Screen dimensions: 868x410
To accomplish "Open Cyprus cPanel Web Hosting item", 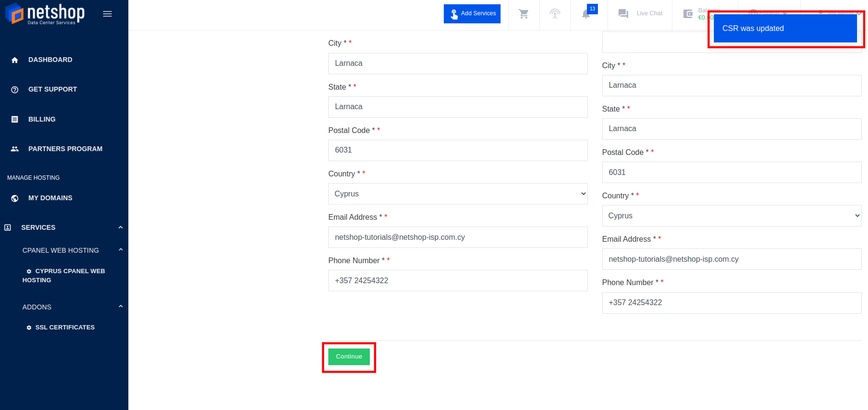I will coord(63,276).
